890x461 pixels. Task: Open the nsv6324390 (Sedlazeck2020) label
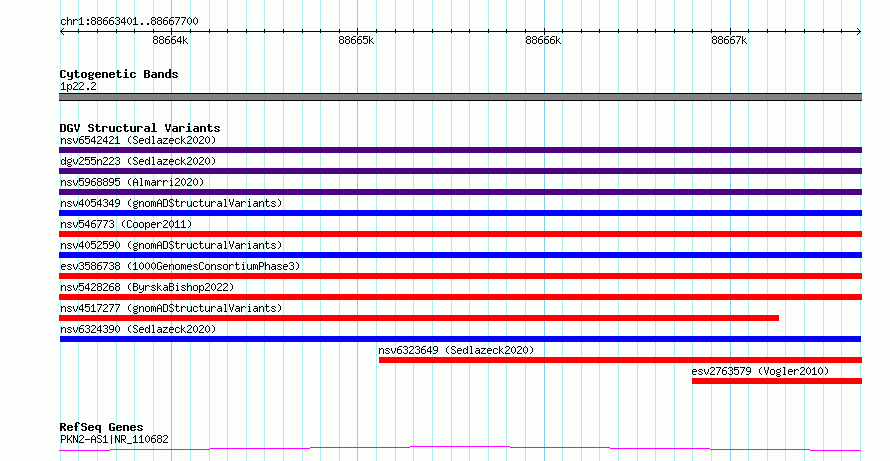(x=138, y=329)
